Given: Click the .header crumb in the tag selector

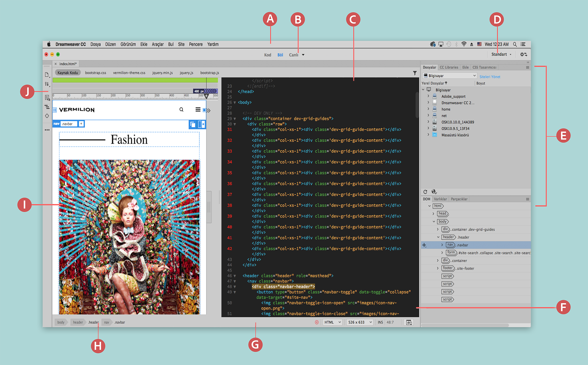Looking at the screenshot, I should coord(93,322).
